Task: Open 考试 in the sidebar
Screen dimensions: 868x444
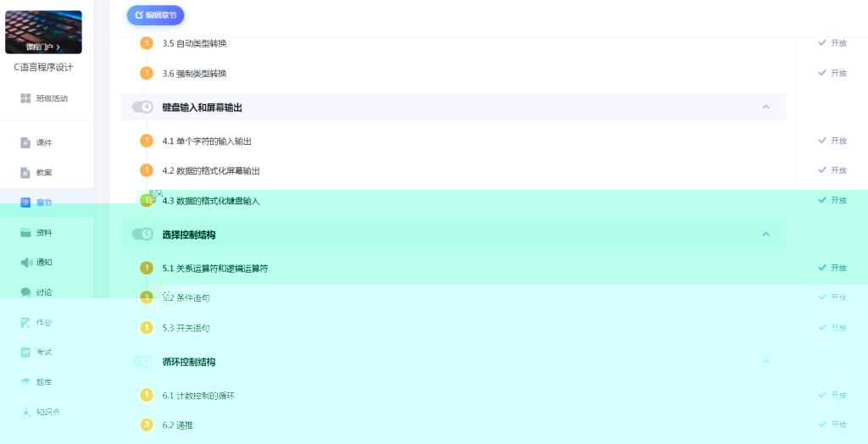Action: [x=44, y=352]
